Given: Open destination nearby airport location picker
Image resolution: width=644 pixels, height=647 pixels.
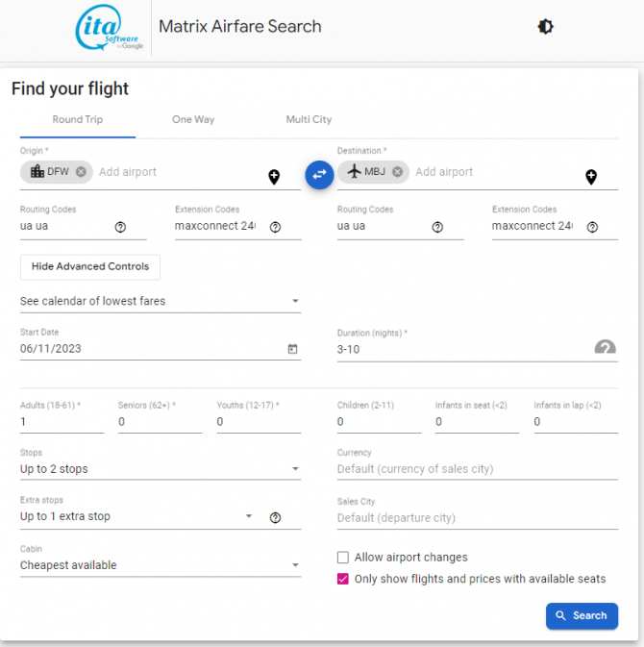Looking at the screenshot, I should 591,177.
